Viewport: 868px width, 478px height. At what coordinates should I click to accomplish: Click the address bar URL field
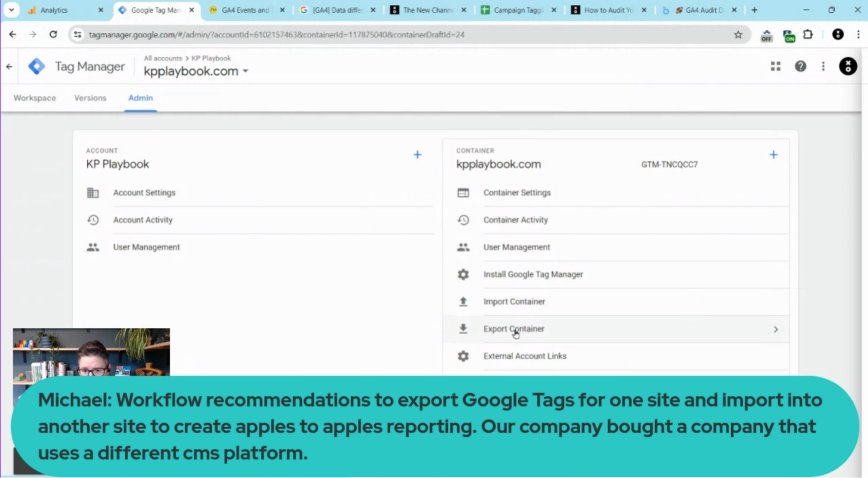click(408, 35)
